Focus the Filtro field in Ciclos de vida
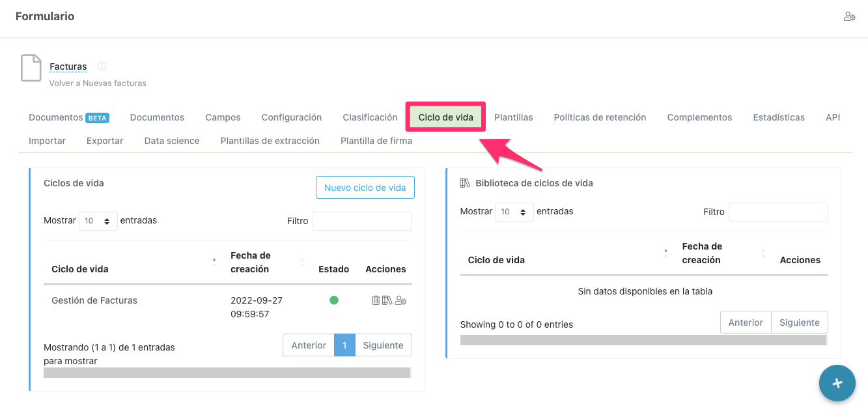 362,221
